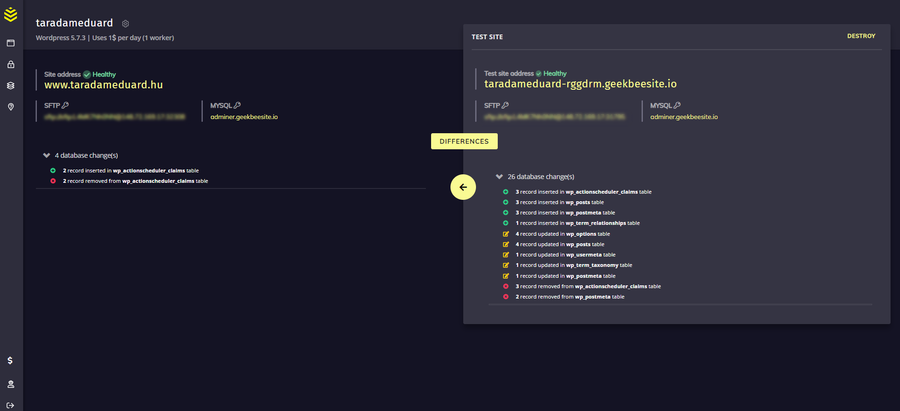Open the user account icon in the sidebar
This screenshot has width=900, height=411.
(x=11, y=384)
